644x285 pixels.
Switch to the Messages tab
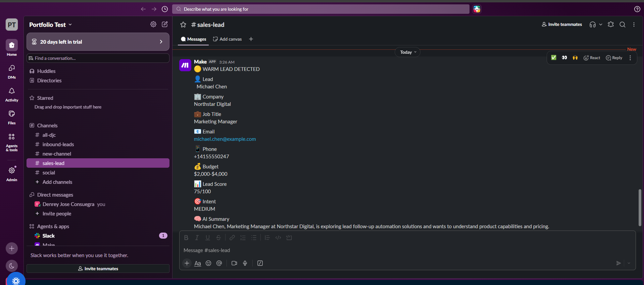click(194, 39)
